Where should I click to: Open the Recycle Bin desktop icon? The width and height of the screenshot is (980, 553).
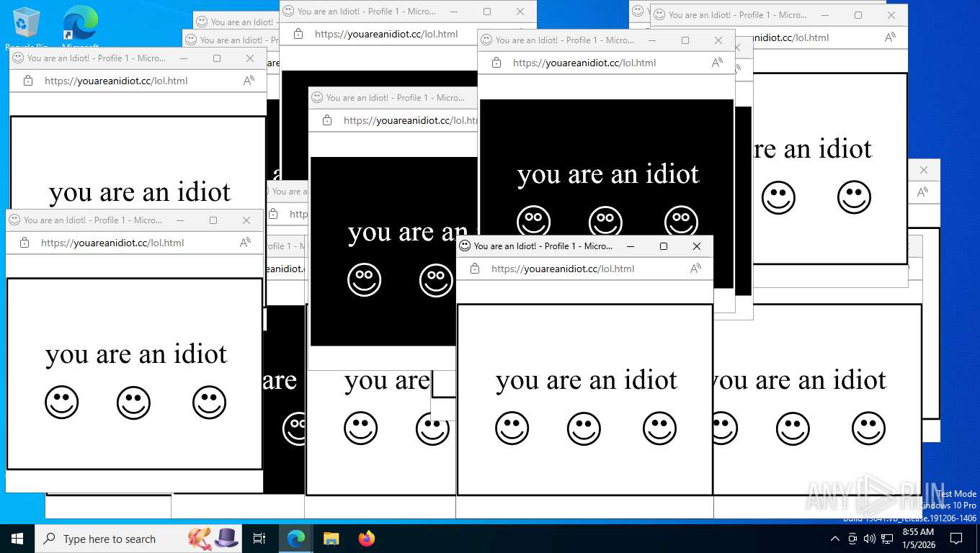tap(27, 29)
